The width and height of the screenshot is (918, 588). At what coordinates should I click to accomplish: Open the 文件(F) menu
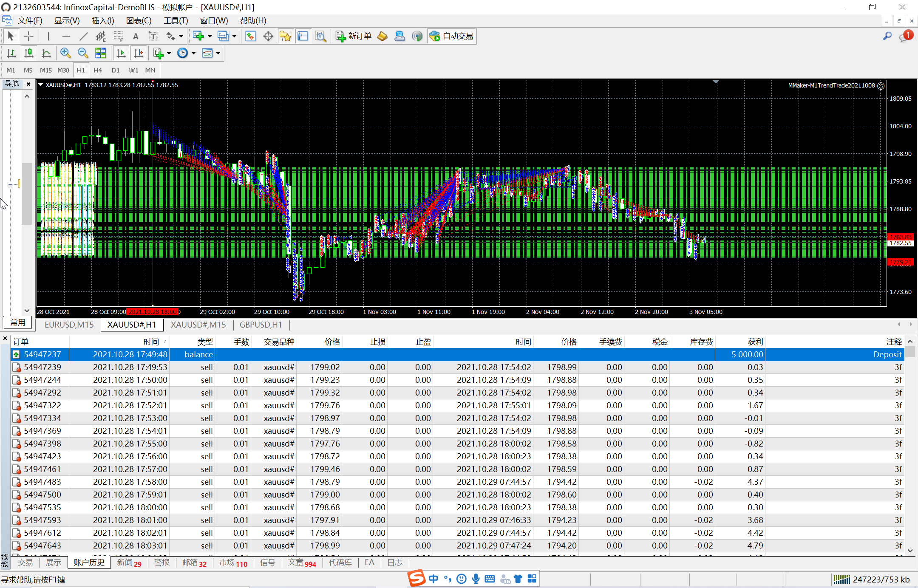pyautogui.click(x=30, y=20)
